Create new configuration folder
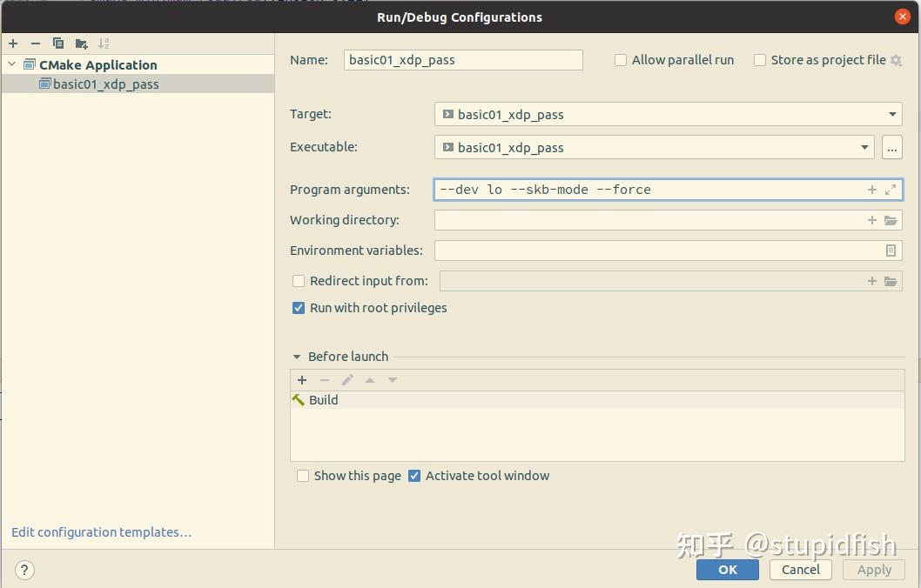The height and width of the screenshot is (588, 921). [81, 43]
